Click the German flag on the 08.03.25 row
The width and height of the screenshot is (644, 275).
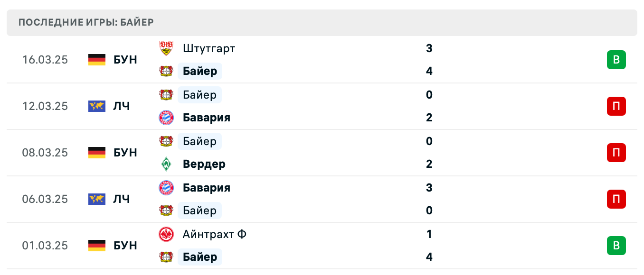click(x=96, y=153)
